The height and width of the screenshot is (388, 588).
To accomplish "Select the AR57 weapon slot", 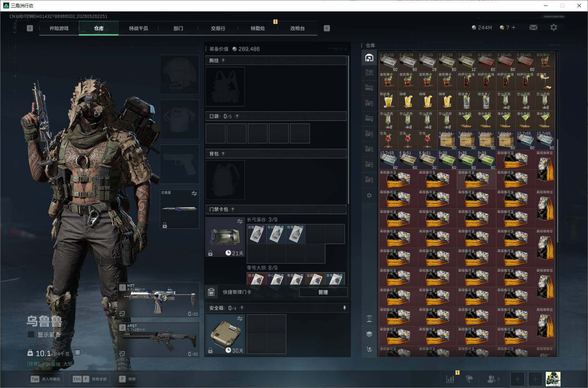I will pyautogui.click(x=159, y=340).
